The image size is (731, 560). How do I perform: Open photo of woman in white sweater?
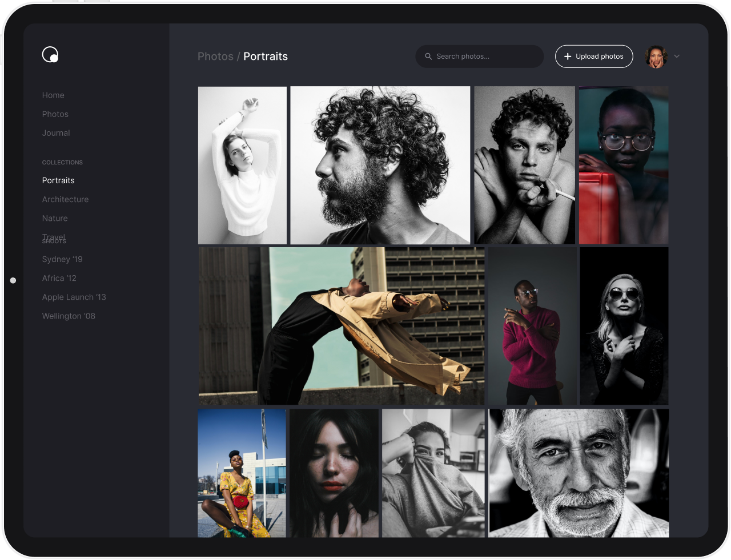click(242, 166)
